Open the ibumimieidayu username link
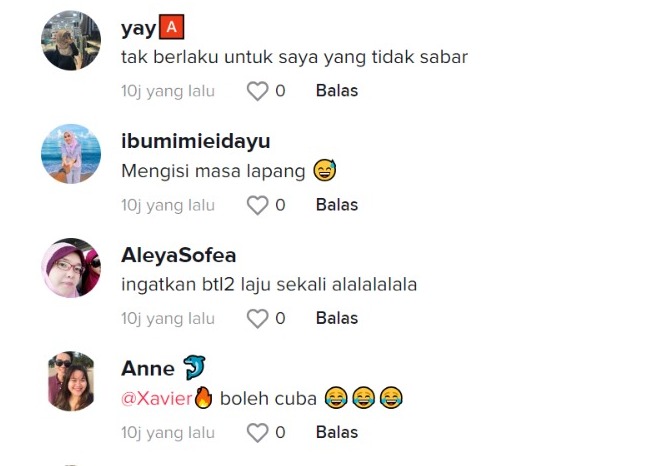 [196, 141]
